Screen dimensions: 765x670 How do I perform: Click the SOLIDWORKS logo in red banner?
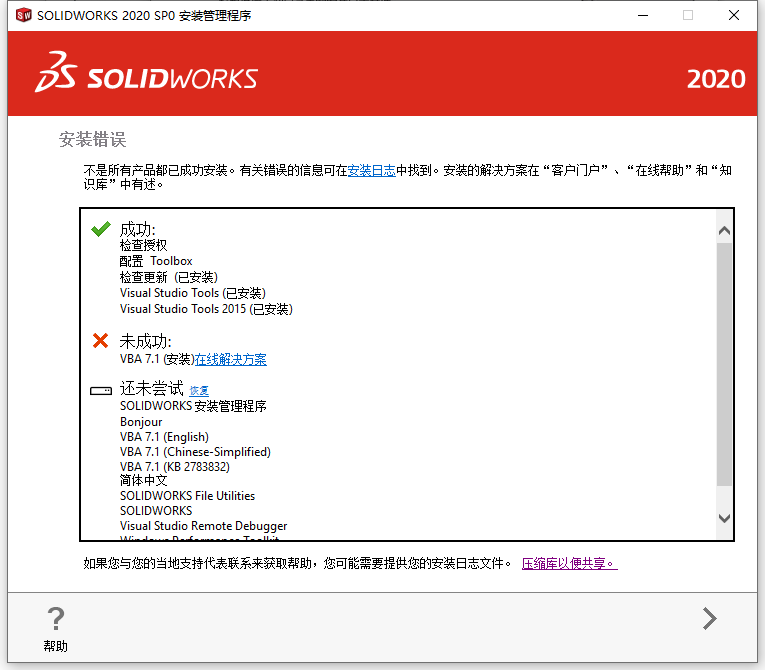[147, 78]
